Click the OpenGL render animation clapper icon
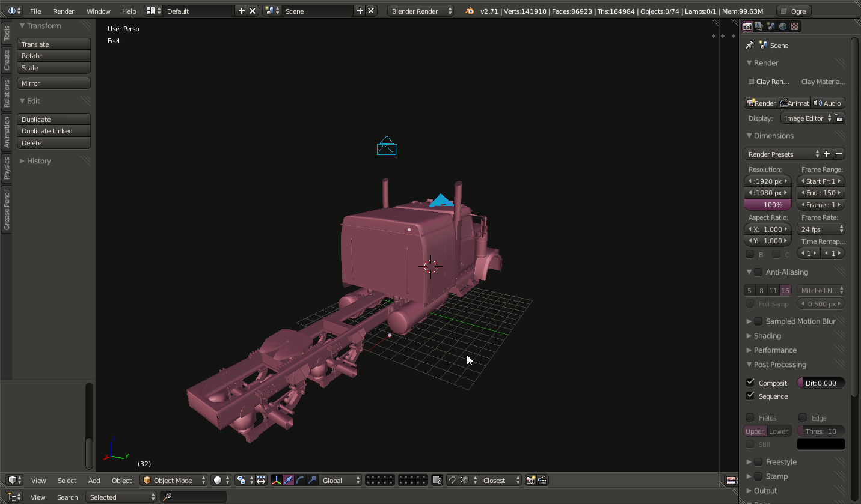The height and width of the screenshot is (504, 861). 542,480
